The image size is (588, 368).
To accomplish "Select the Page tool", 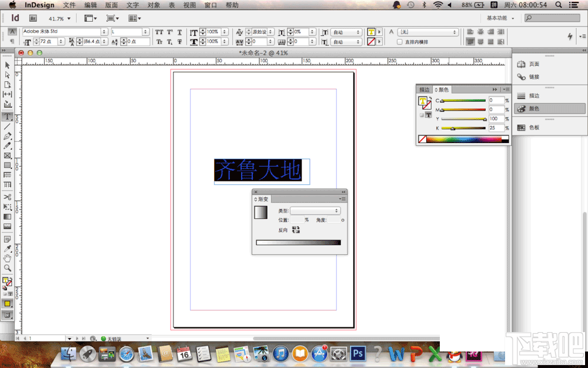I will [x=7, y=84].
